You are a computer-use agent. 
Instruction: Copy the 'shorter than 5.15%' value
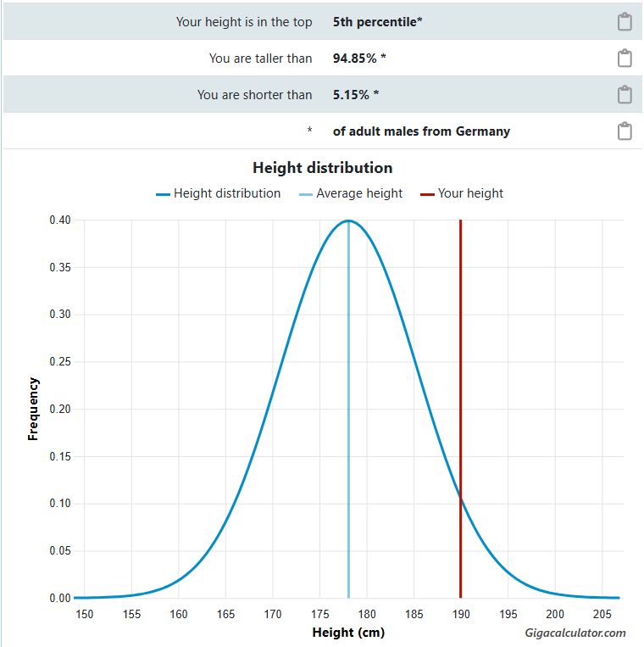tap(625, 94)
